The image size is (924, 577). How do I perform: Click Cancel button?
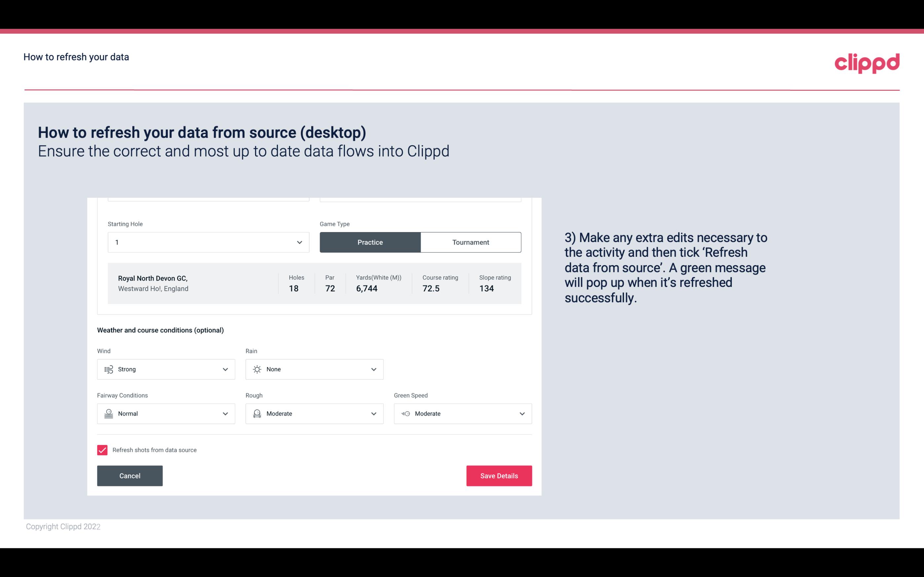tap(130, 475)
